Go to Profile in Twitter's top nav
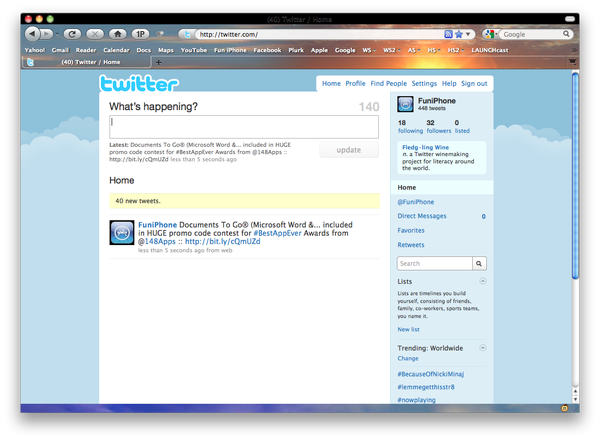The image size is (600, 441). coord(355,83)
